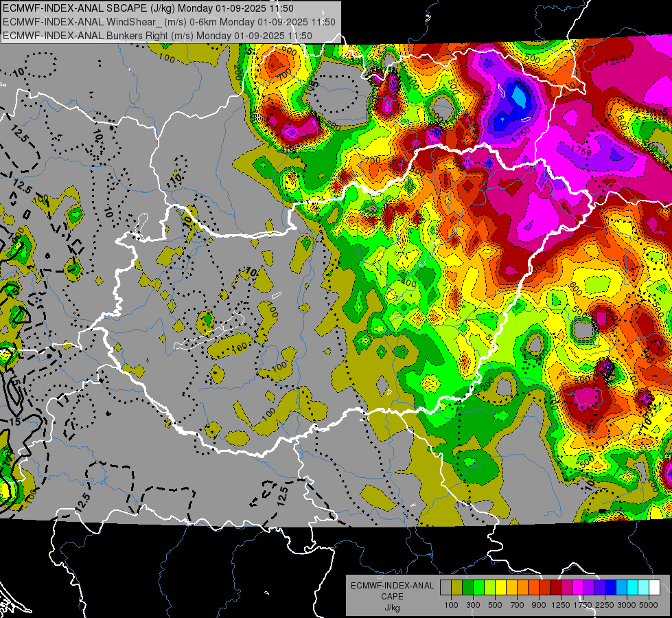Click the legend tick value 2250
Image resolution: width=672 pixels, height=618 pixels.
[605, 605]
